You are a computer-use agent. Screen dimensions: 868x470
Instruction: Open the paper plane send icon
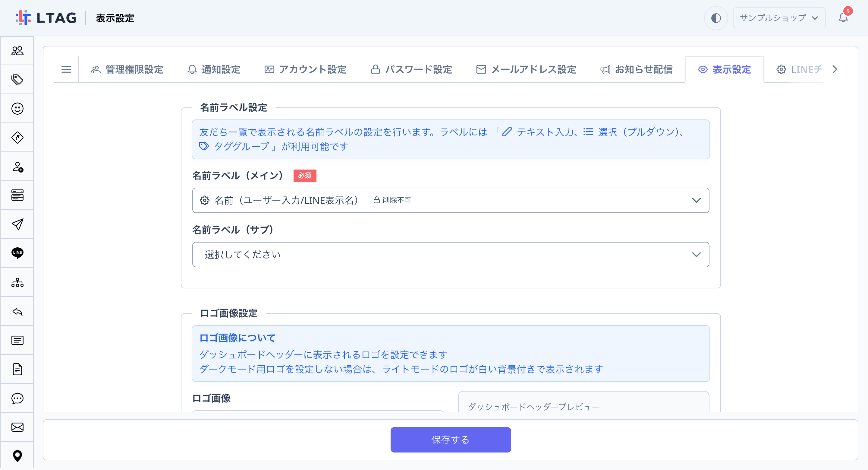(x=17, y=224)
